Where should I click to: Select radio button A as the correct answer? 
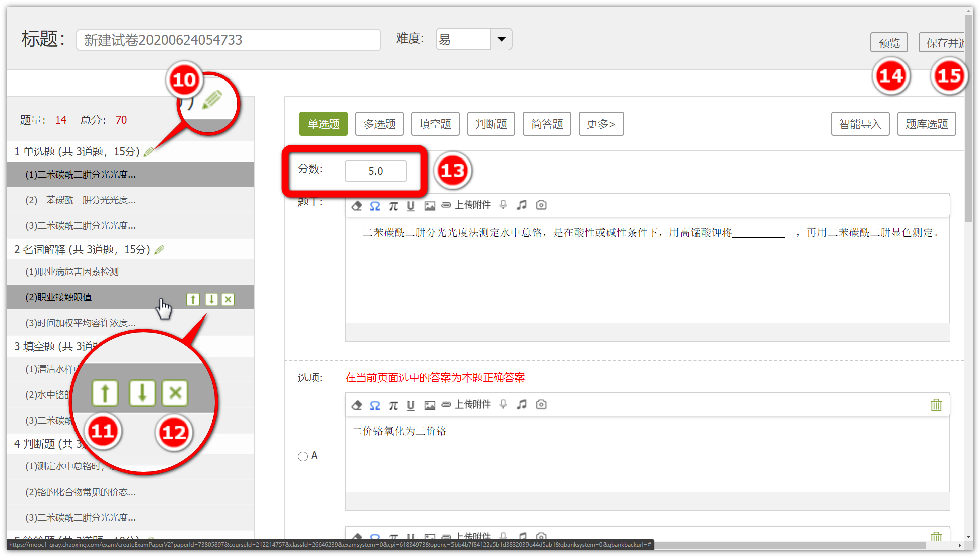[303, 457]
